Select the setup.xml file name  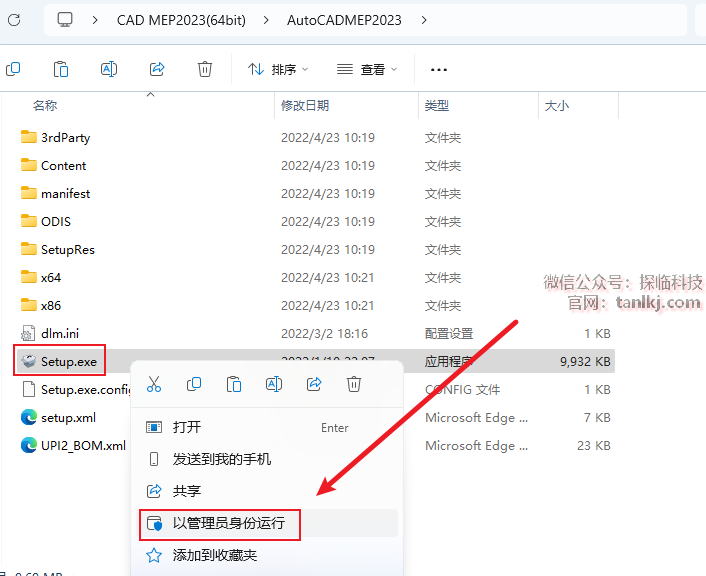coord(68,417)
